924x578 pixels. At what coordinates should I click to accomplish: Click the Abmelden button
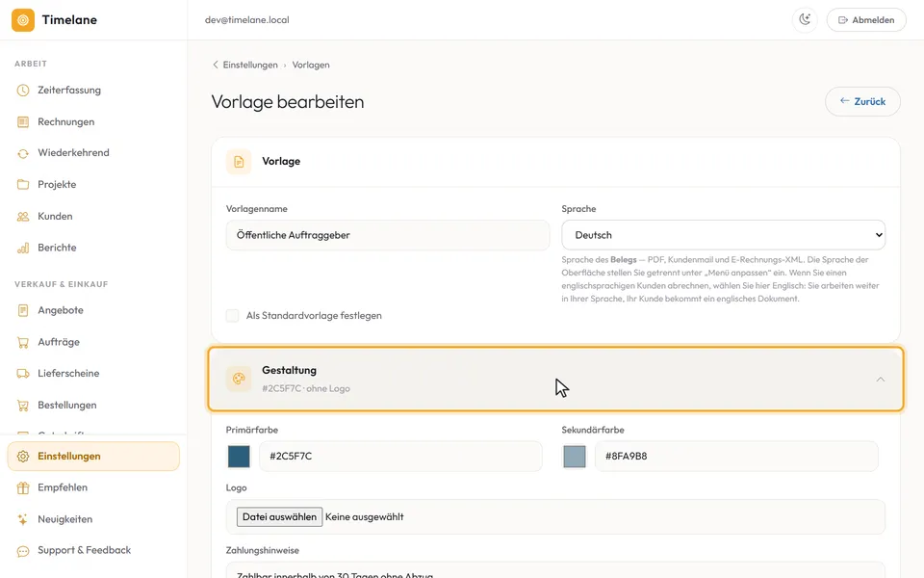click(866, 20)
